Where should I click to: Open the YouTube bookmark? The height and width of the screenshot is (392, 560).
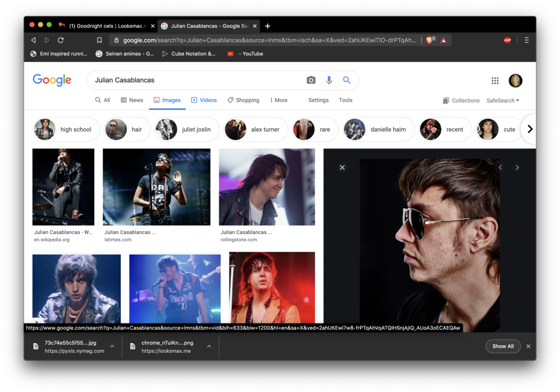coord(245,54)
